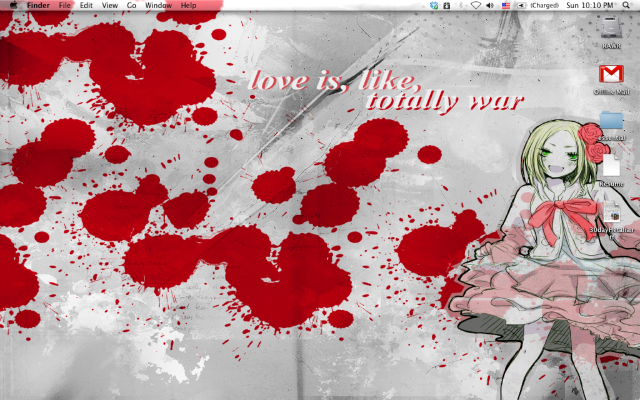Open the Apple menu
This screenshot has height=400, width=640.
point(11,6)
